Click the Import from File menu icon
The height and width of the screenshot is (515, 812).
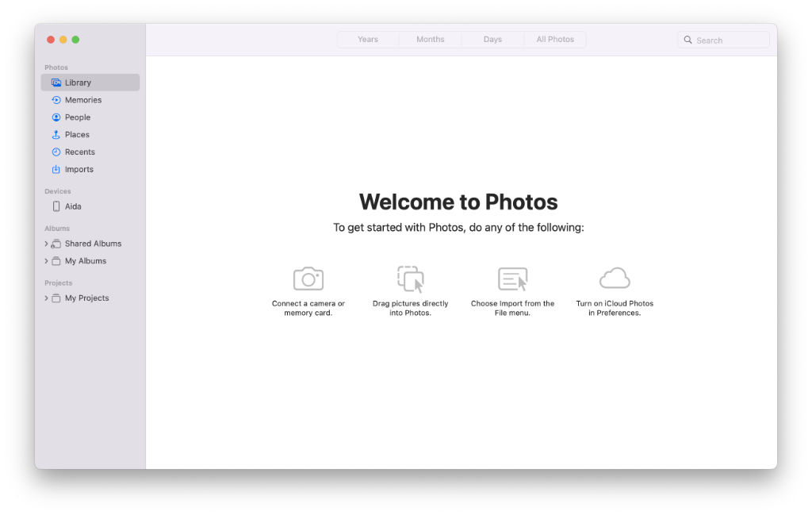512,278
